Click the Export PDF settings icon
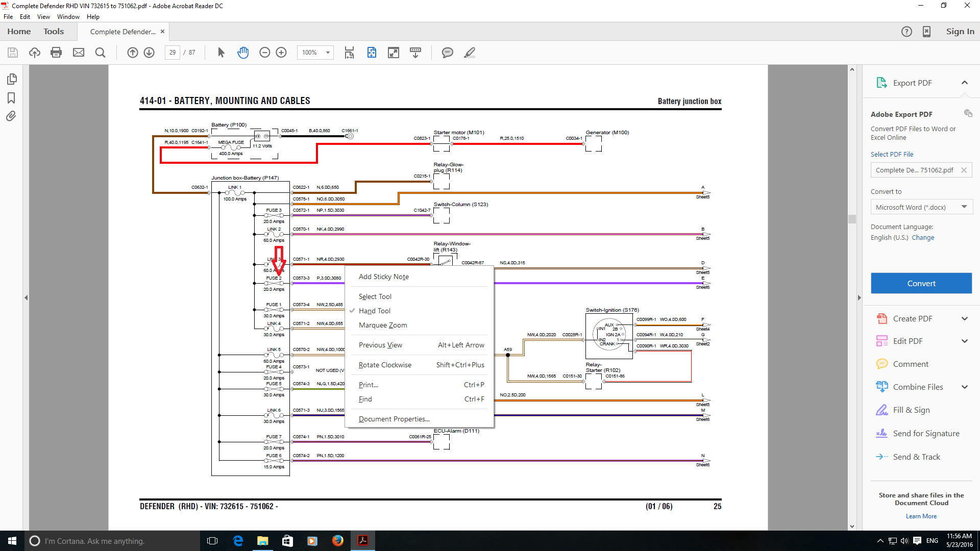The height and width of the screenshot is (551, 980). [x=968, y=113]
